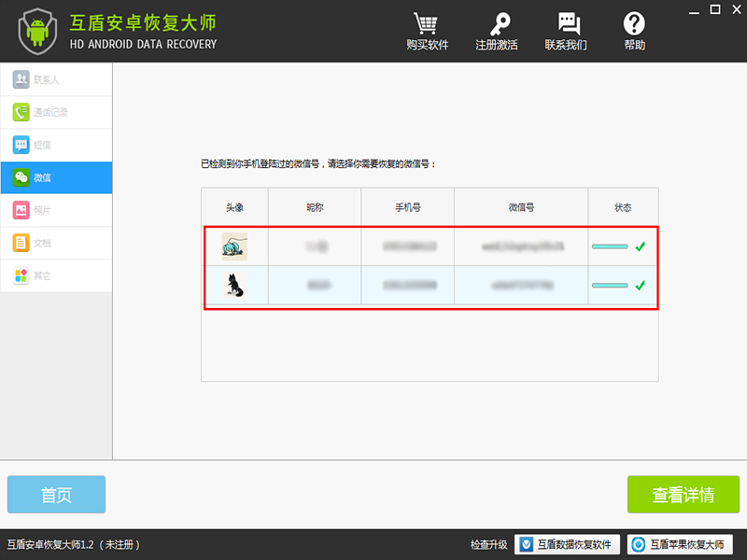Click the 头像 column header
The image size is (747, 560).
[x=234, y=207]
